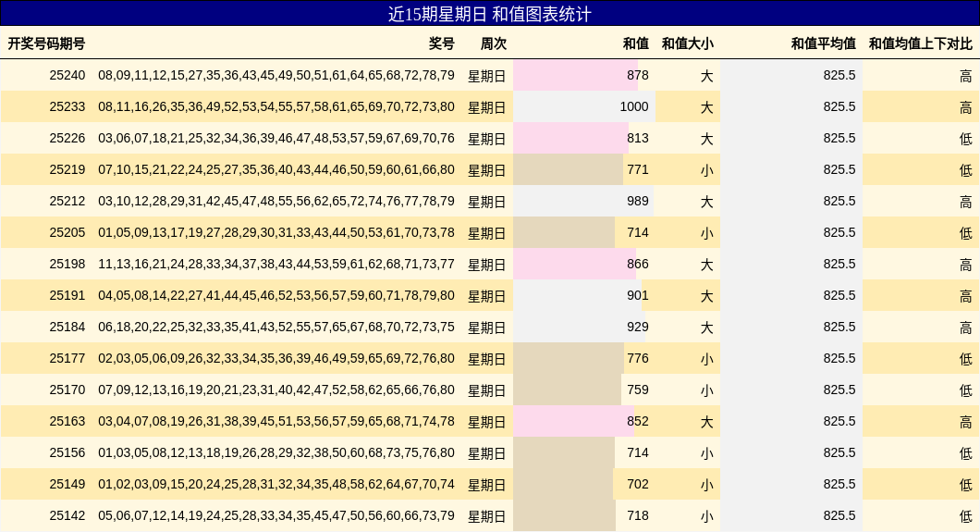Image resolution: width=980 pixels, height=532 pixels.
Task: Click 高 in row 25163
Action: pyautogui.click(x=965, y=422)
